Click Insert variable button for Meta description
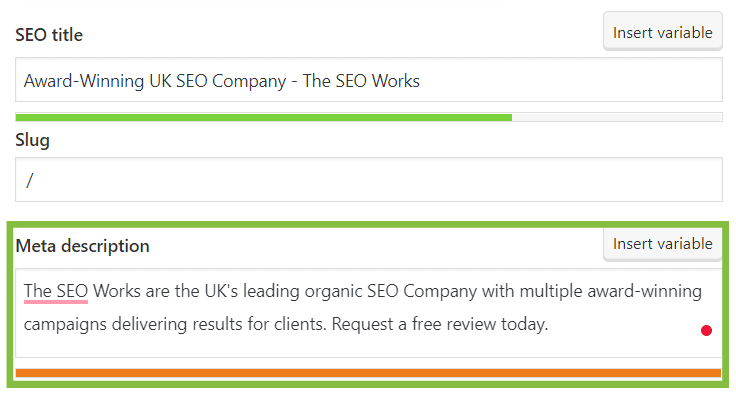Screen dimensions: 736x397 coord(662,244)
